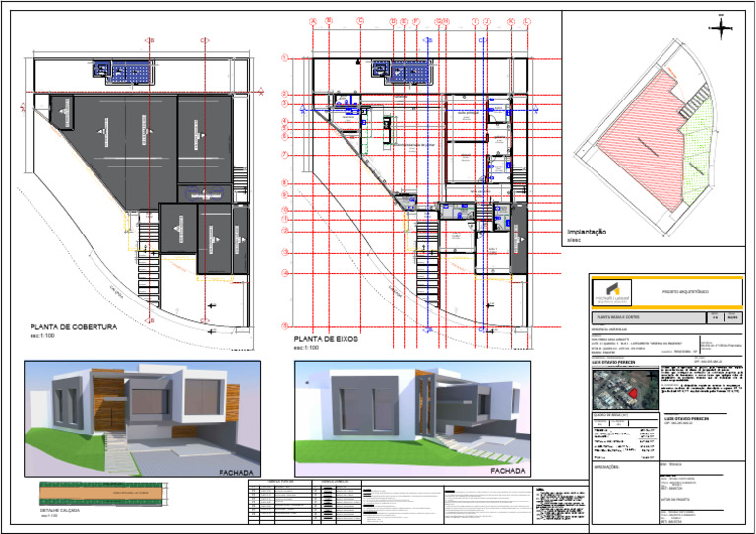Click the north arrow compass symbol
Screen dimensions: 756x534
[724, 28]
